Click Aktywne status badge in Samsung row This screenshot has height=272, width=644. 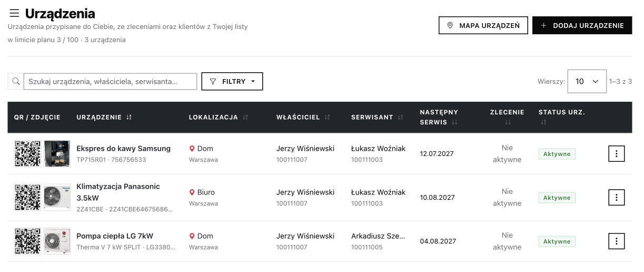coord(557,154)
